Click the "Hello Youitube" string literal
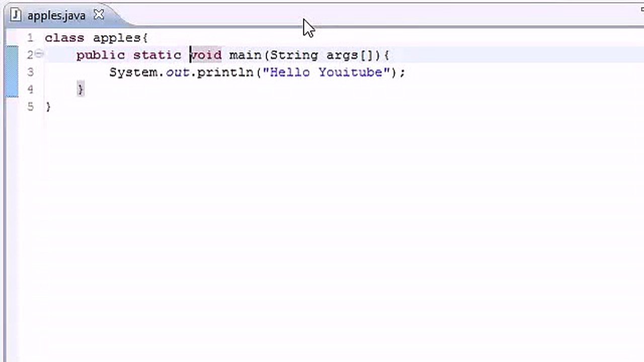 tap(326, 72)
